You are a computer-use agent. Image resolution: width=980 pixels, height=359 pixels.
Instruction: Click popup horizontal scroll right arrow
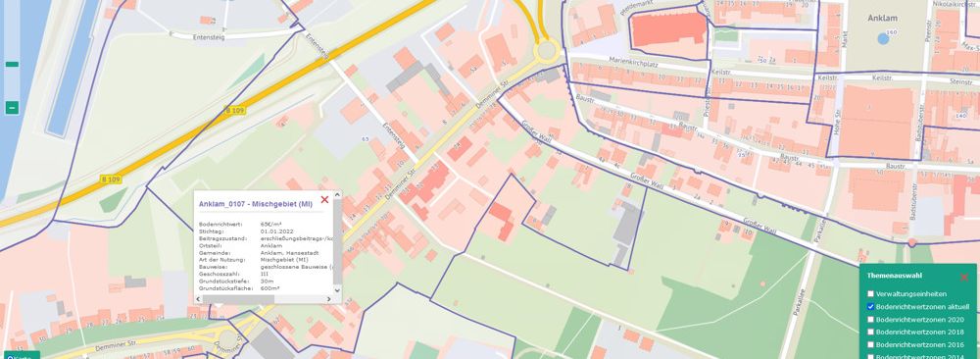(x=328, y=299)
